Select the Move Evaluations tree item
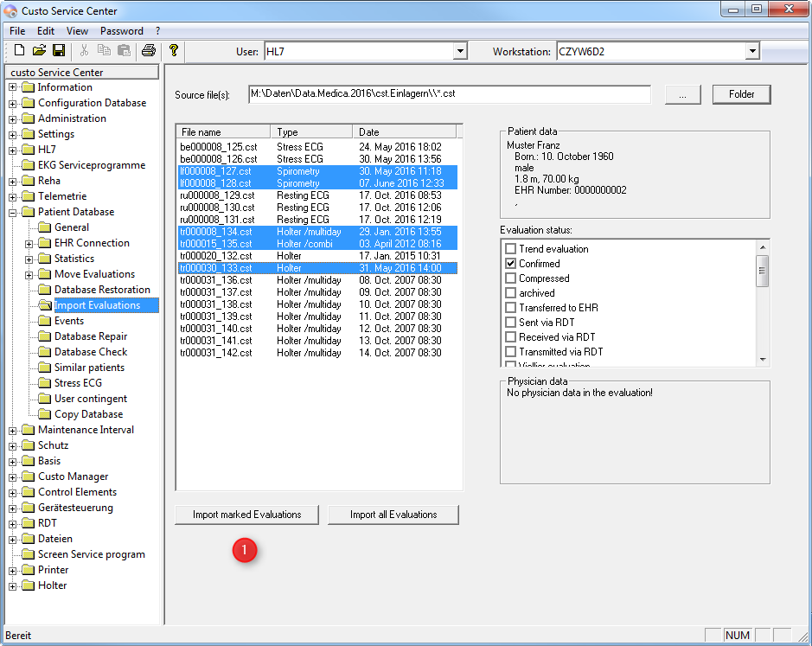The image size is (812, 646). tap(95, 274)
